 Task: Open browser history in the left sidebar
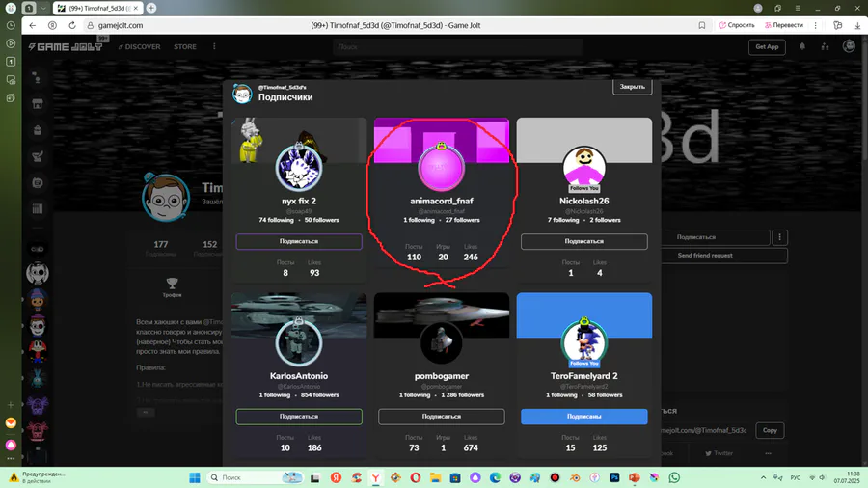[11, 25]
